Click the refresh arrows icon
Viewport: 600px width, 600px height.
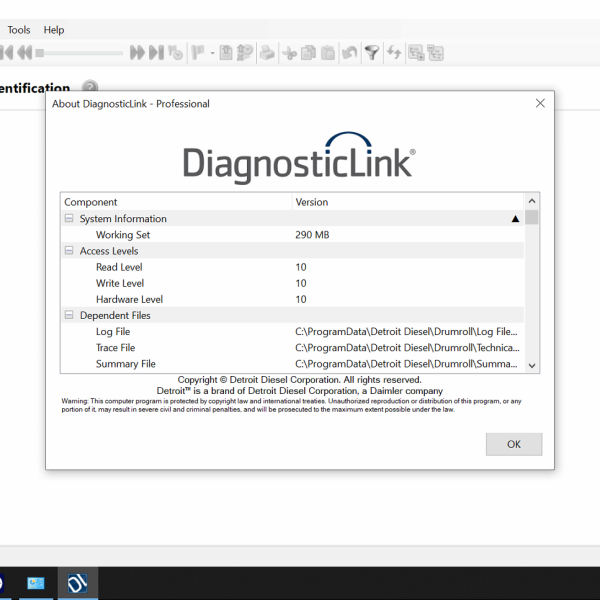[394, 52]
